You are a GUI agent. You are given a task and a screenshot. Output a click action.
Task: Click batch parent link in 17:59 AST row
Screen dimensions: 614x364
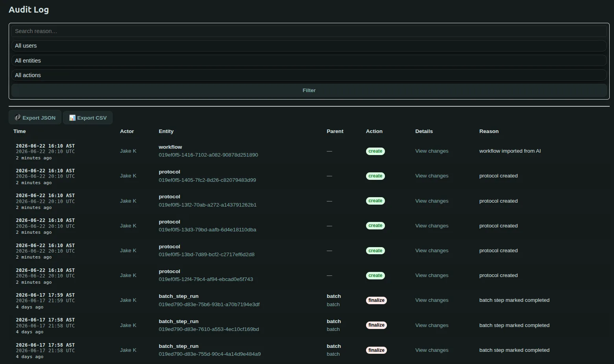point(333,305)
